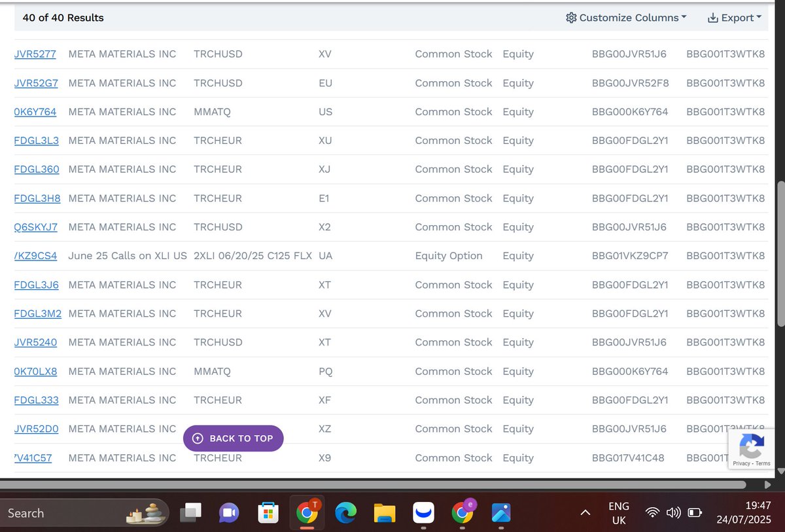Open the Photos app from the taskbar
Image resolution: width=785 pixels, height=532 pixels.
pyautogui.click(x=501, y=513)
